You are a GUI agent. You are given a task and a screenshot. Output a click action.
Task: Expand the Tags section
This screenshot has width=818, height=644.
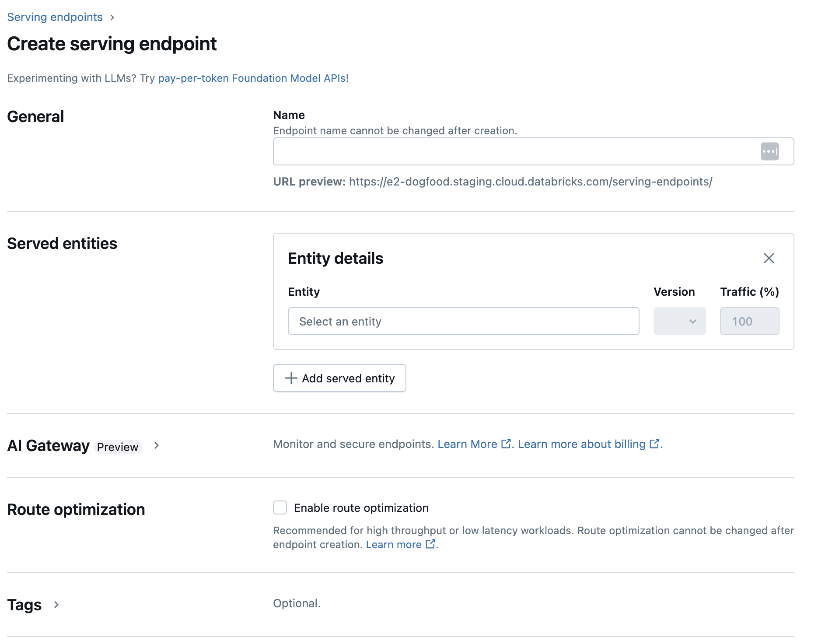57,605
